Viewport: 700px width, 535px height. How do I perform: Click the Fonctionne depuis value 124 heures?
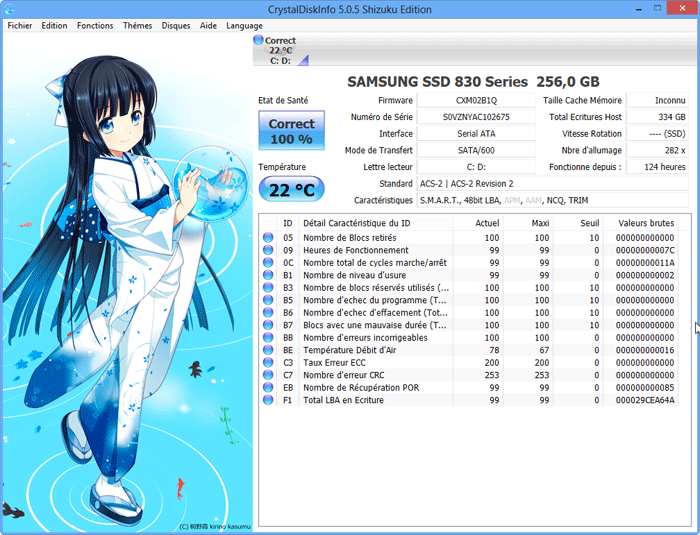coord(657,167)
